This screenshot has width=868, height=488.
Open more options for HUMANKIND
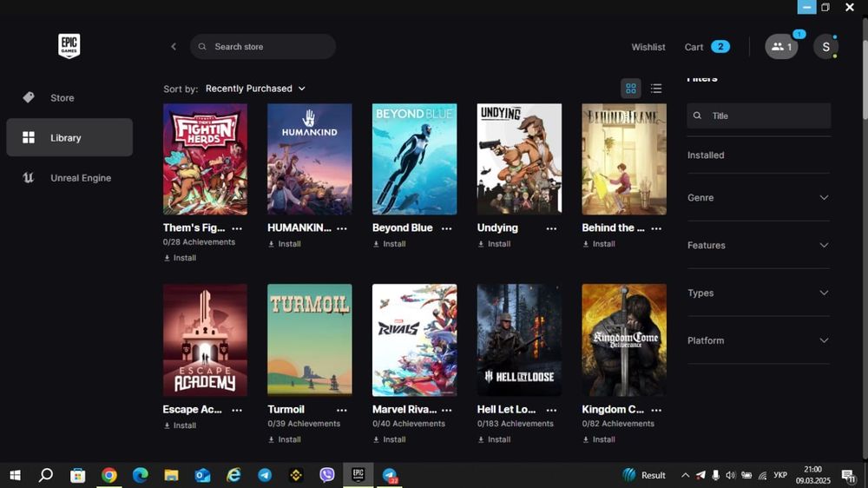pyautogui.click(x=341, y=228)
